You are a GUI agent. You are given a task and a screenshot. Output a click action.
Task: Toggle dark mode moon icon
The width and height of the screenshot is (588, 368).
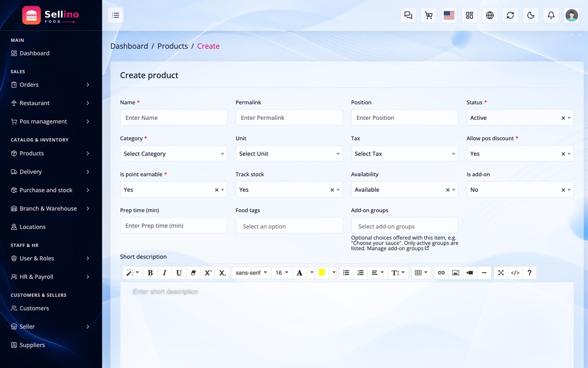coord(531,15)
